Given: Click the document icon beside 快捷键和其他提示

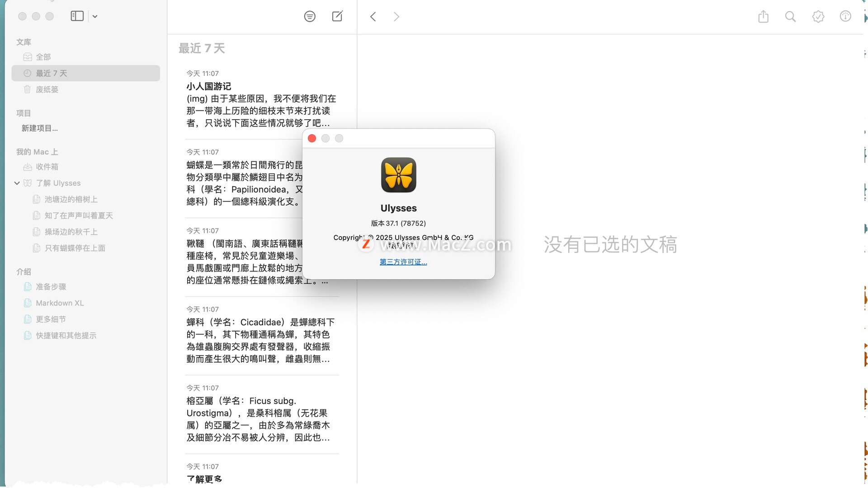Looking at the screenshot, I should 28,336.
